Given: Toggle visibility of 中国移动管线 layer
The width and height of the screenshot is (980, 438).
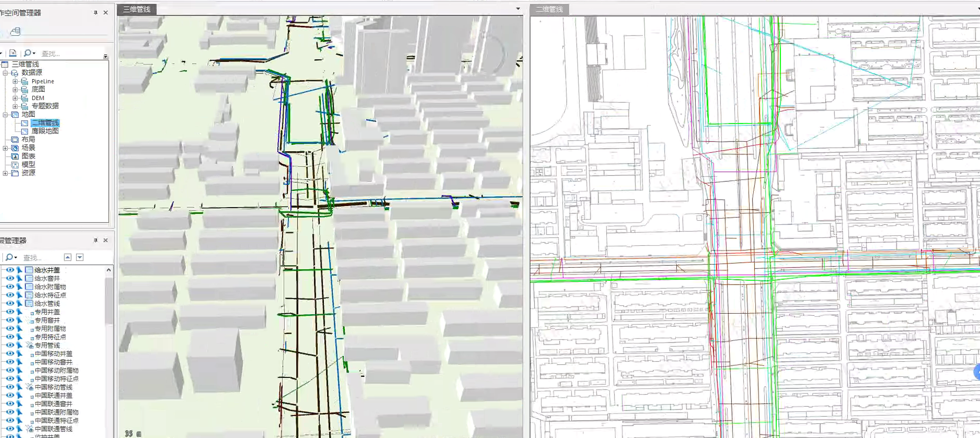Looking at the screenshot, I should tap(10, 387).
